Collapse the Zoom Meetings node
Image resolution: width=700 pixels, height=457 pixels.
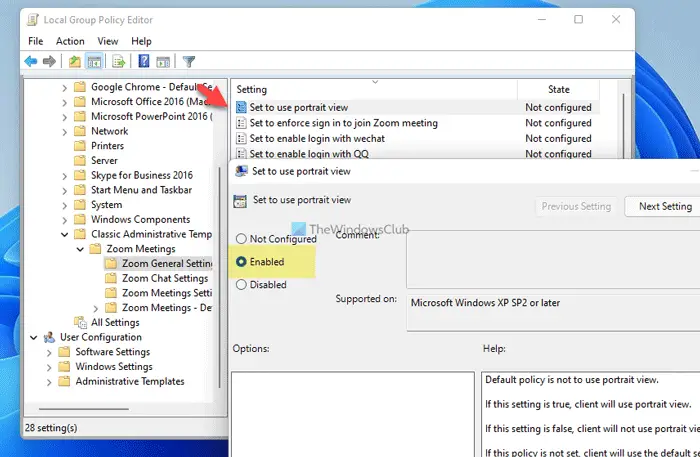(80, 249)
